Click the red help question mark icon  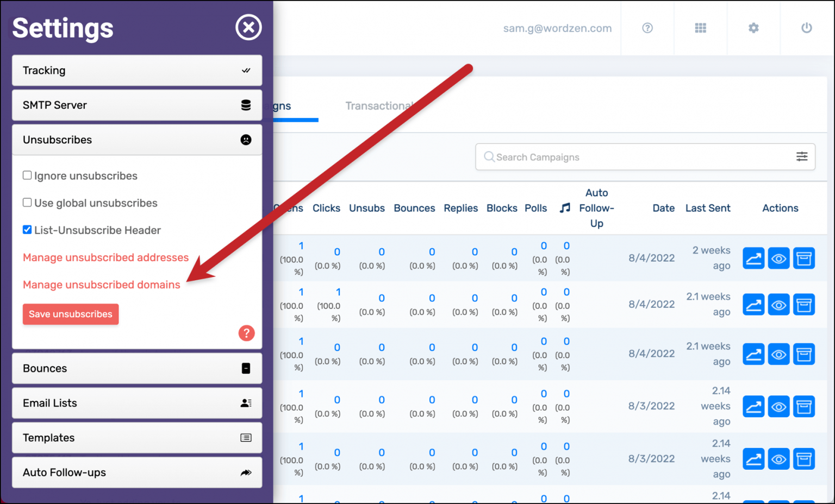(247, 333)
